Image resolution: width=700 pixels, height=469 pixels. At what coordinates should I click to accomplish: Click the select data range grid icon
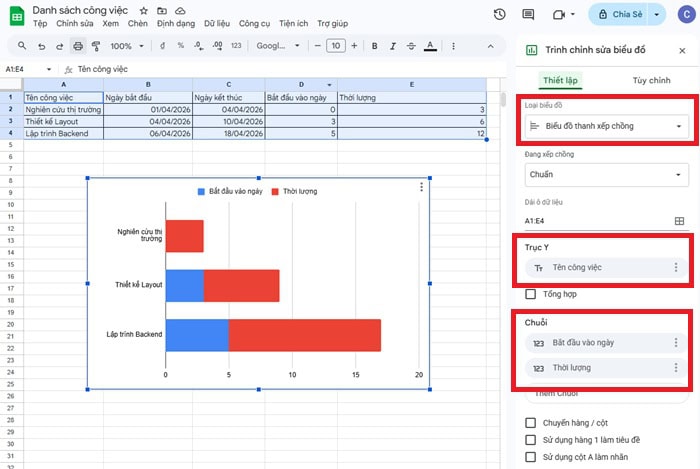pyautogui.click(x=679, y=221)
